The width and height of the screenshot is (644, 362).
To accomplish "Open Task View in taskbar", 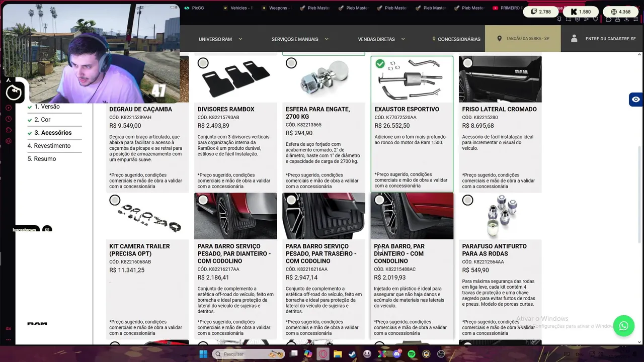I will pyautogui.click(x=294, y=354).
